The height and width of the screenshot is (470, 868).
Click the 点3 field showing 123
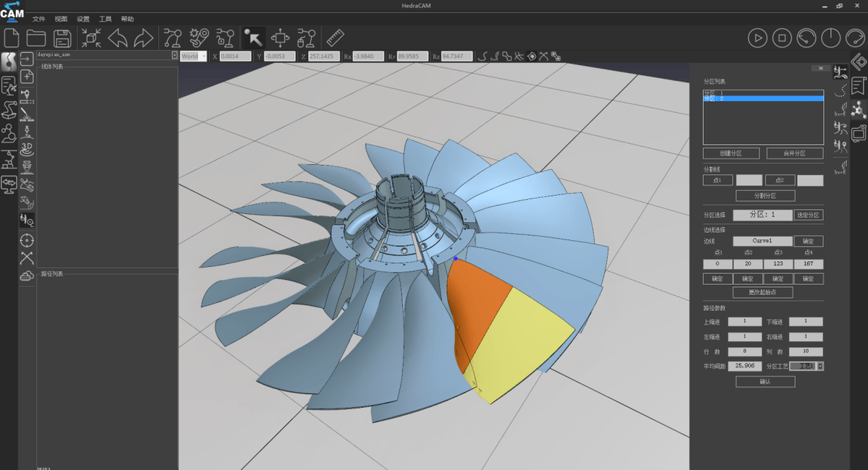click(778, 264)
